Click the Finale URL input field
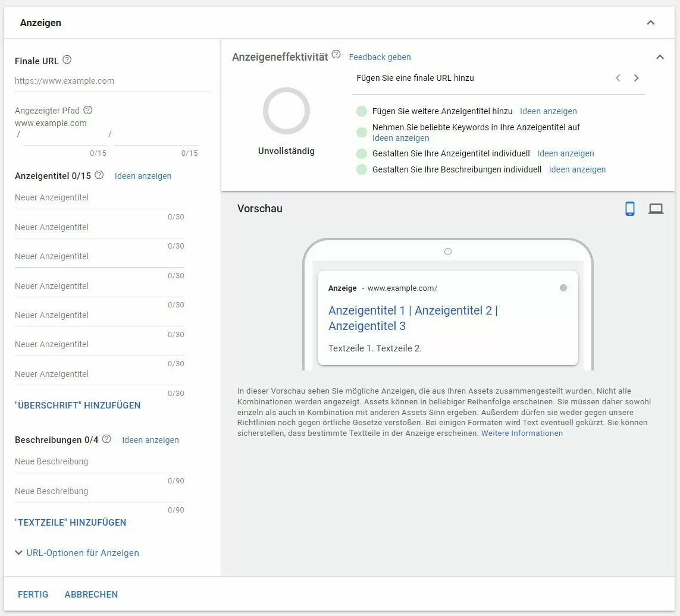This screenshot has width=680, height=616. pyautogui.click(x=89, y=80)
